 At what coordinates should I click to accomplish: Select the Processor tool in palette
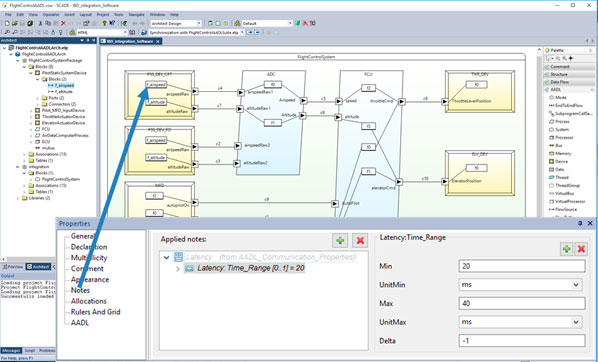coord(561,137)
